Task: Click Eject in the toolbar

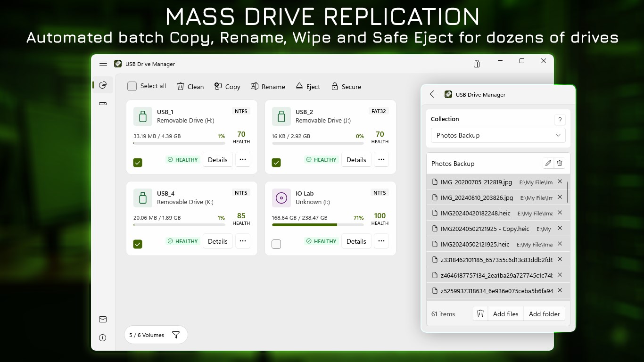Action: pos(308,87)
